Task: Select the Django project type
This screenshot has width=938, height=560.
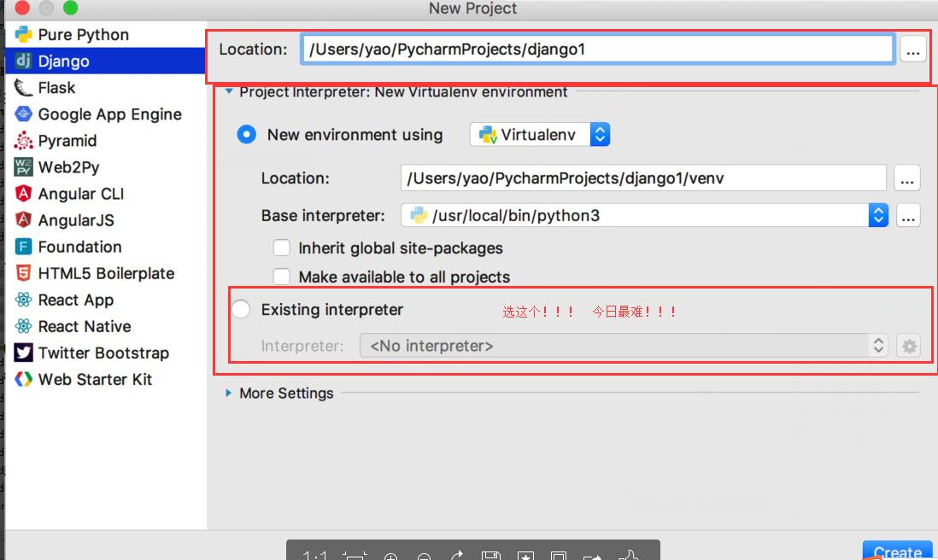Action: click(x=105, y=61)
